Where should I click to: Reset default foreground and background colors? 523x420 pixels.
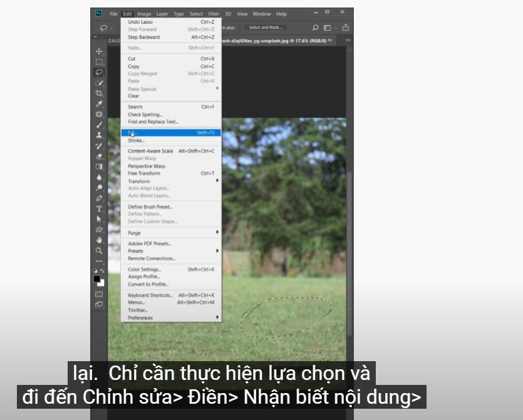pos(96,271)
